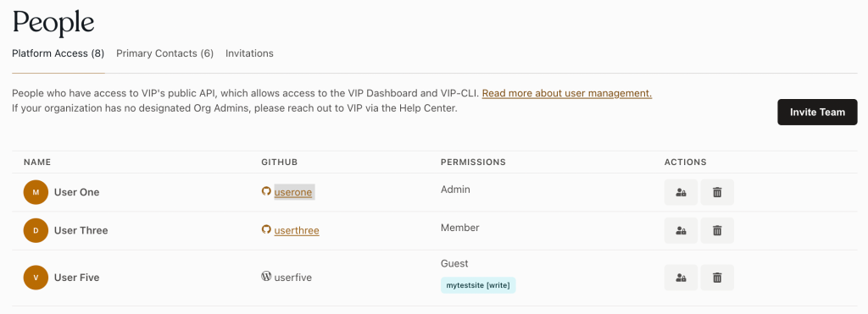Screen dimensions: 868x314
Task: Click GitHub icon beside userthree
Action: [x=266, y=229]
